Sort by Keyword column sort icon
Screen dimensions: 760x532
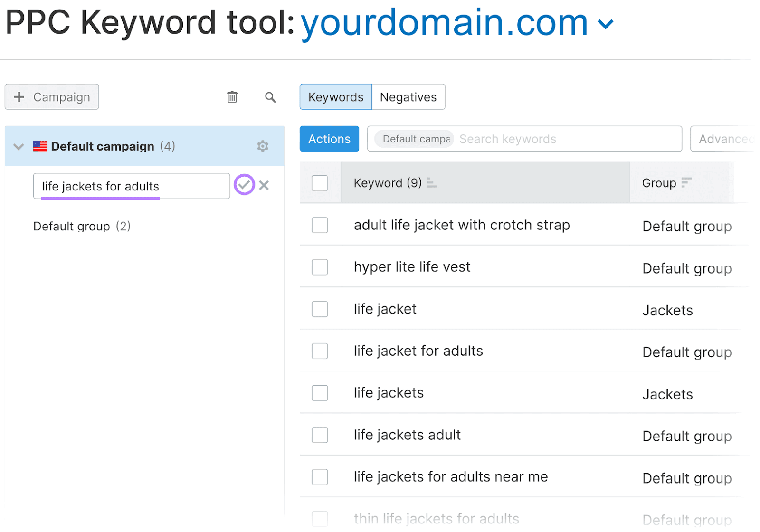(432, 182)
